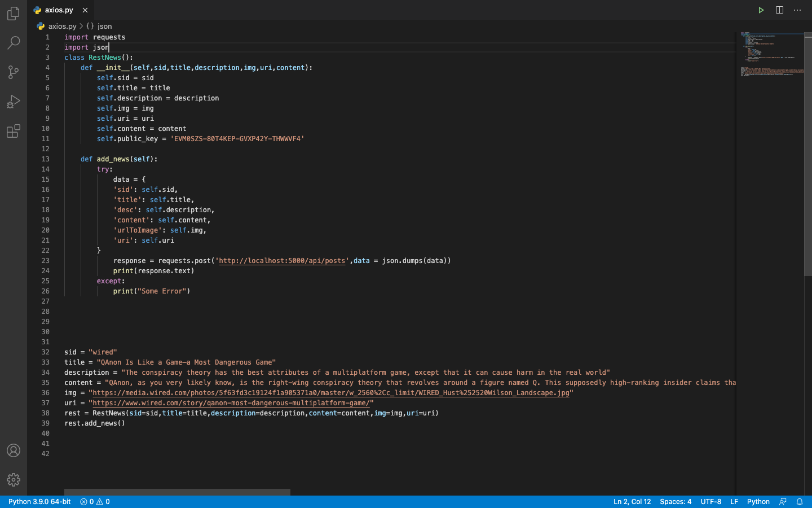Open the notifications bell
Image resolution: width=812 pixels, height=508 pixels.
click(800, 502)
